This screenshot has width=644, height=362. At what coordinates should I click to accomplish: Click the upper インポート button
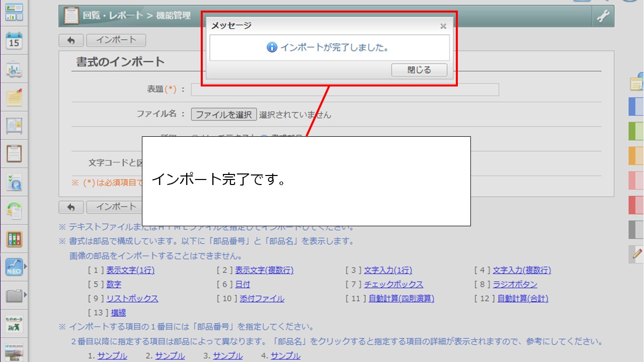116,40
